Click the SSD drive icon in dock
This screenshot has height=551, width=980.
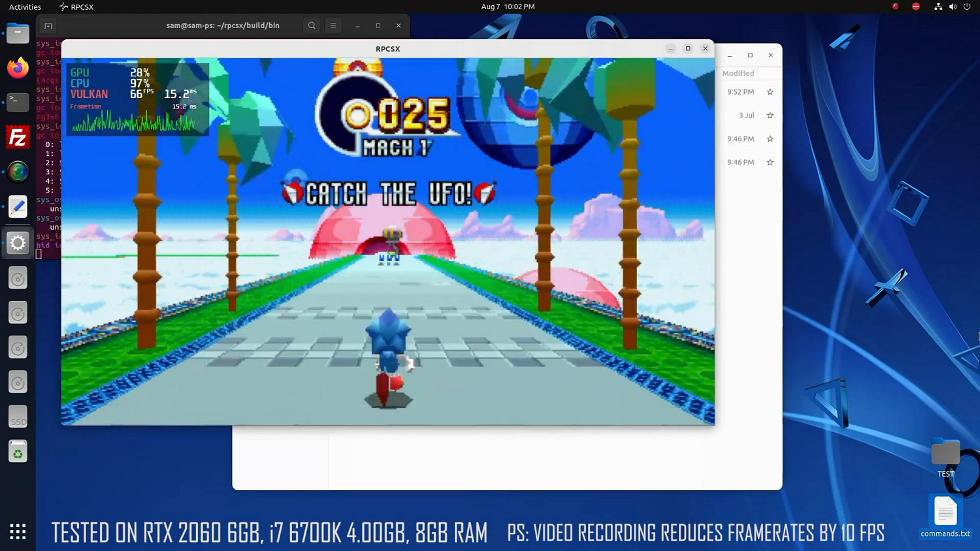click(x=18, y=417)
